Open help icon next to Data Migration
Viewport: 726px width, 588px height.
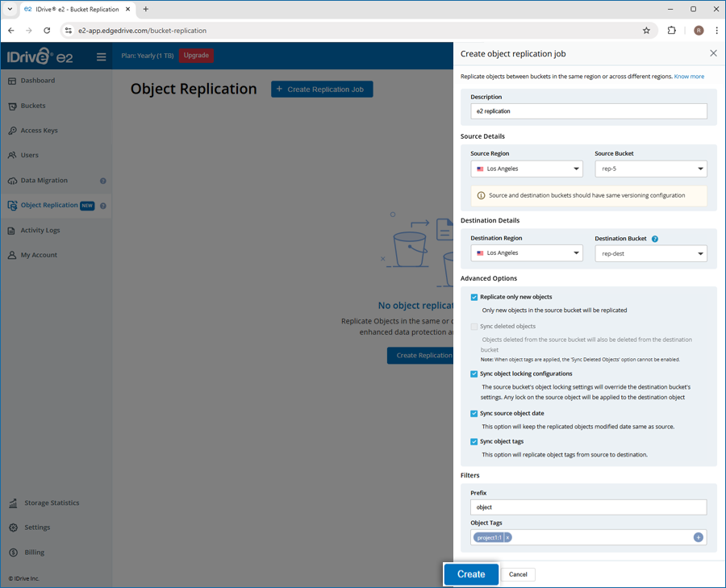pos(102,181)
